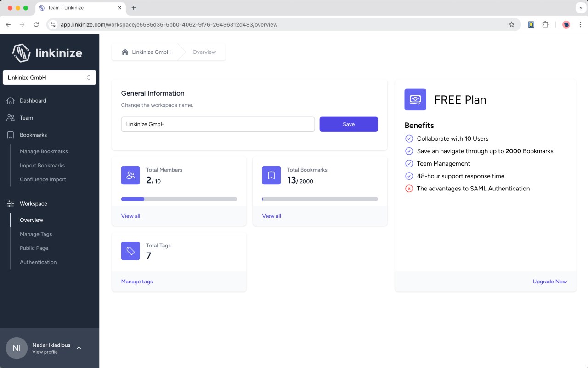Screen dimensions: 588x368
Task: Open the tab search dropdown arrow
Action: pos(581,8)
